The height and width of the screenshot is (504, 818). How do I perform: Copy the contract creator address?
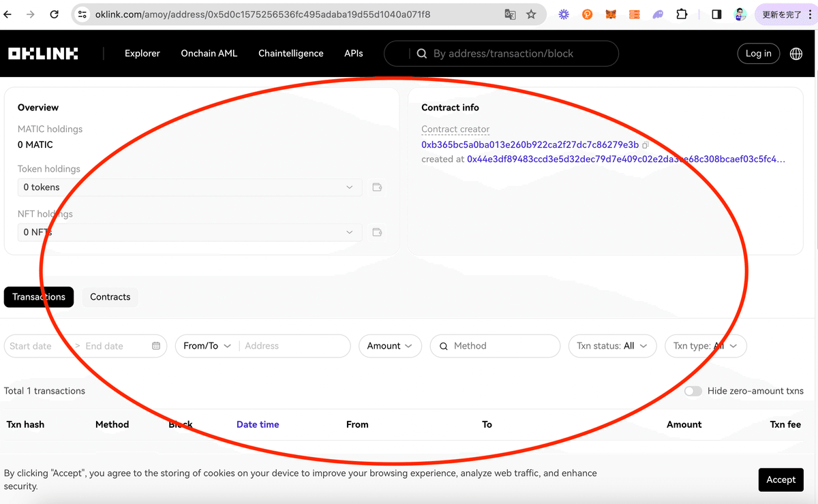646,145
